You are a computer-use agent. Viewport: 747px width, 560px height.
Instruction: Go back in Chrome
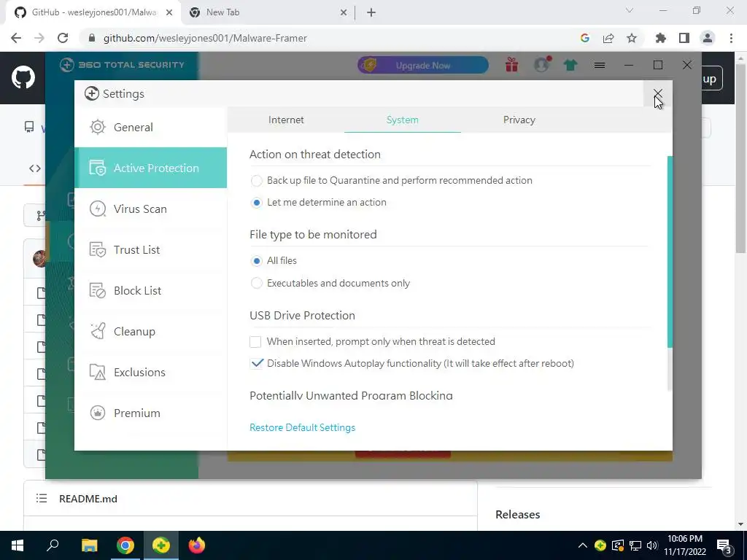click(16, 38)
